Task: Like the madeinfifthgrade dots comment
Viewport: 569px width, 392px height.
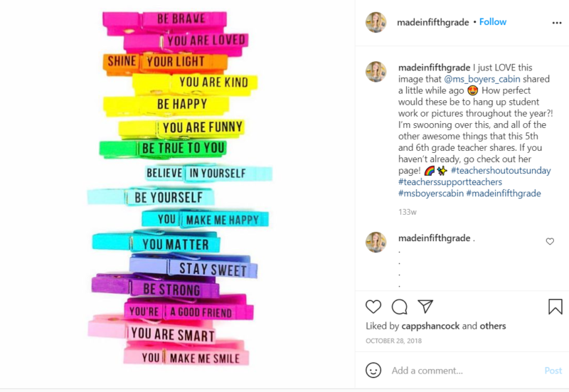Action: [x=550, y=242]
